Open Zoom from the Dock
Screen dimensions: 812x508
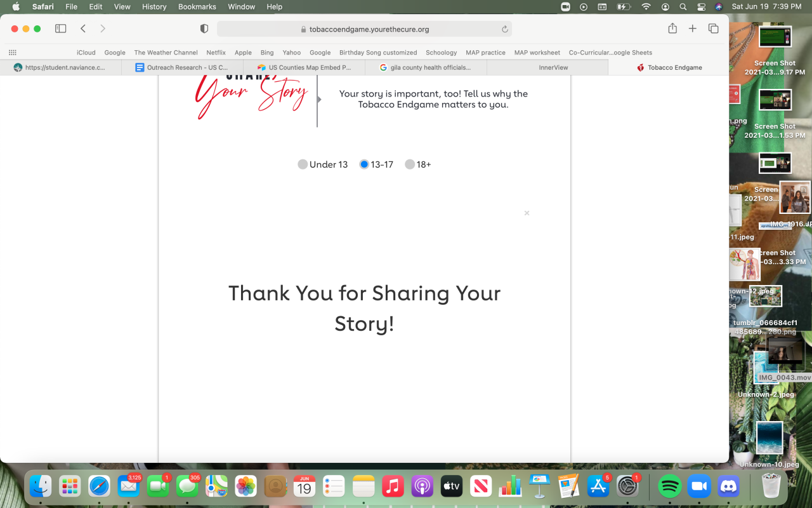pos(699,486)
